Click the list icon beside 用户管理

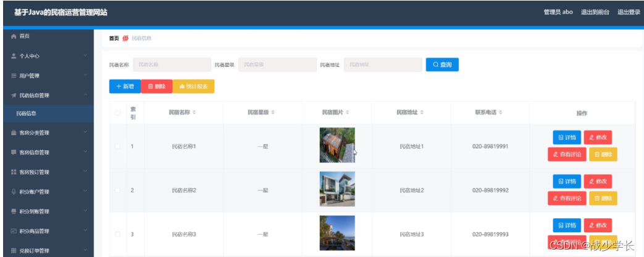pyautogui.click(x=14, y=75)
